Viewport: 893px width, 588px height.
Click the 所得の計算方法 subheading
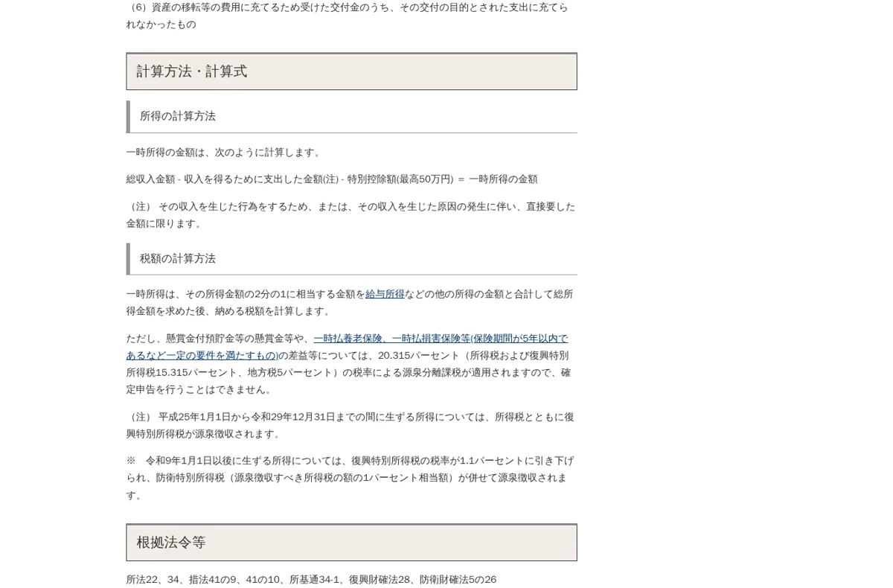coord(351,116)
